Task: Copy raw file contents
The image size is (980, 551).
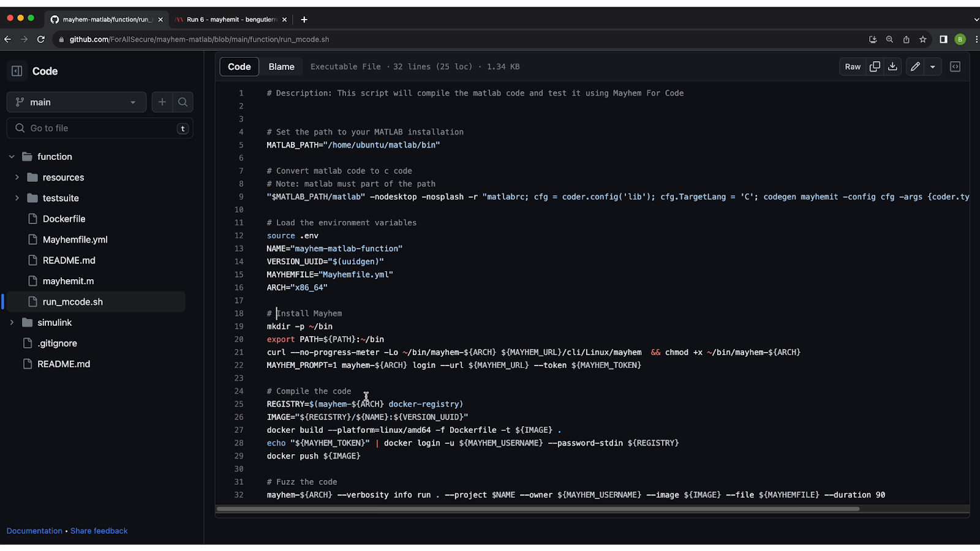Action: pos(875,67)
